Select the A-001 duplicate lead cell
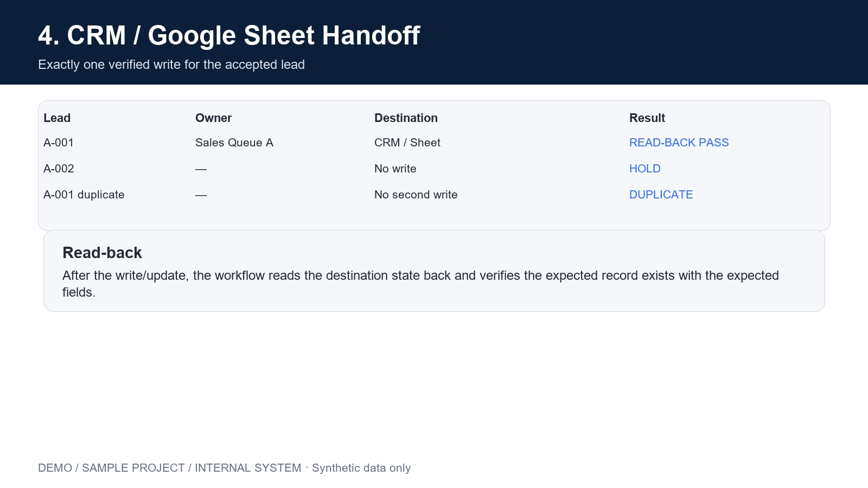Viewport: 868px width, 488px height. point(84,195)
